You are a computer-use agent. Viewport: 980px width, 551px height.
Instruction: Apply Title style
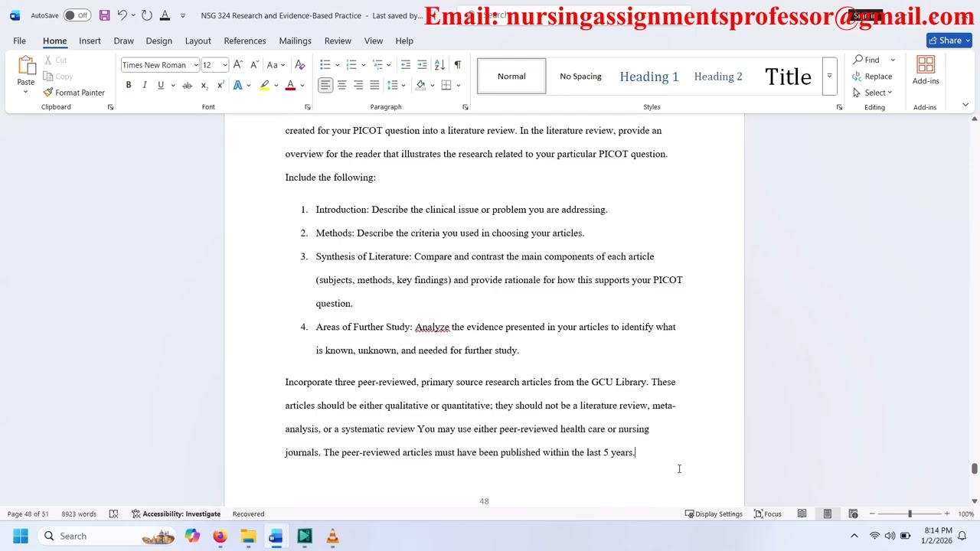click(788, 77)
